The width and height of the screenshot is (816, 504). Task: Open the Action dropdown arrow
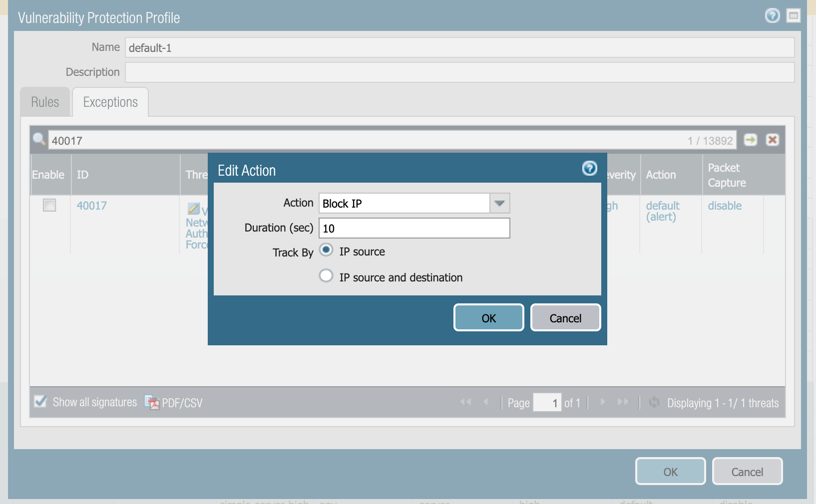500,203
